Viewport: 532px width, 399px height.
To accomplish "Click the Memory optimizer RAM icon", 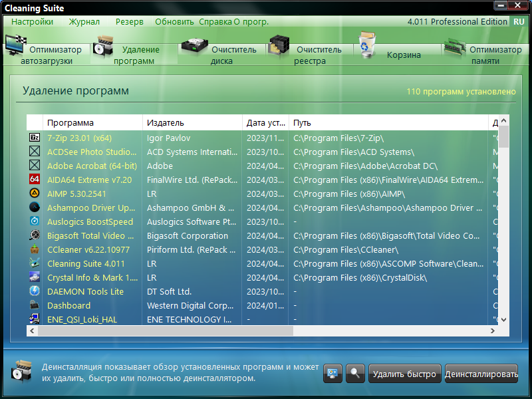I will [454, 47].
